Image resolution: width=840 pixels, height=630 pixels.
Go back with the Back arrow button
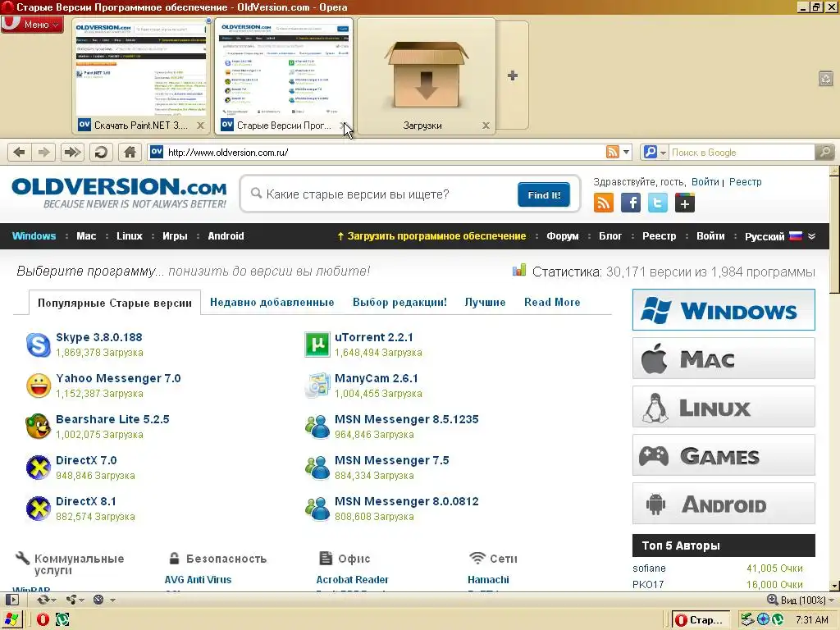pos(20,153)
